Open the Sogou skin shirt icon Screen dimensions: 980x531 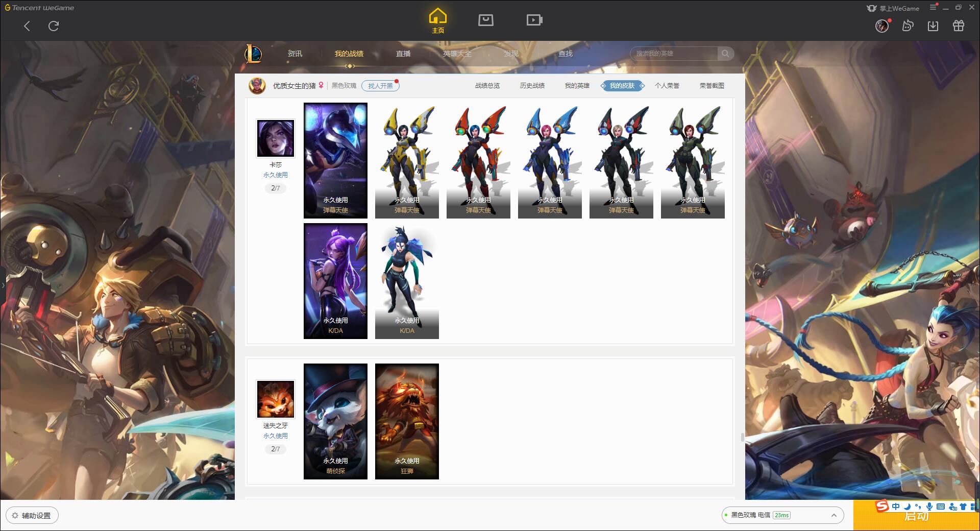pos(963,506)
